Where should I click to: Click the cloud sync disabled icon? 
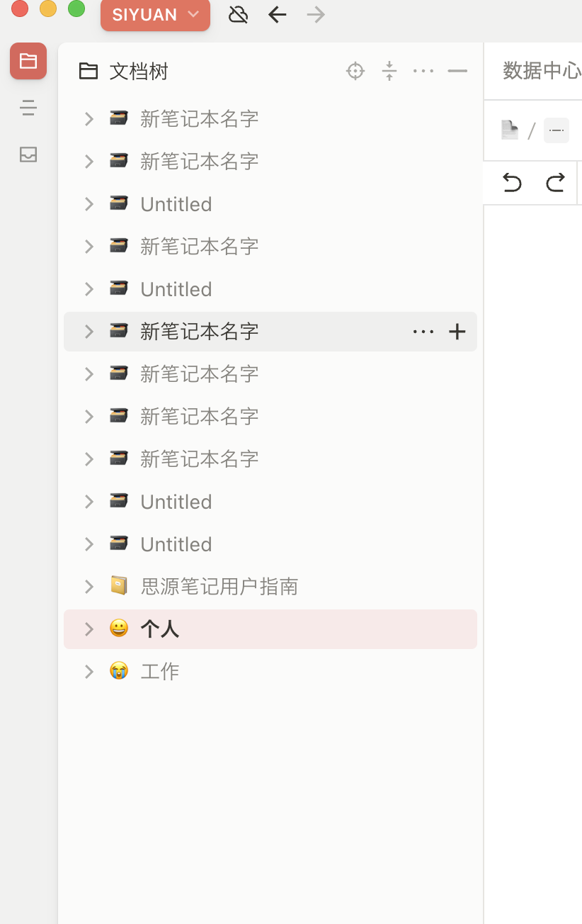pyautogui.click(x=239, y=15)
